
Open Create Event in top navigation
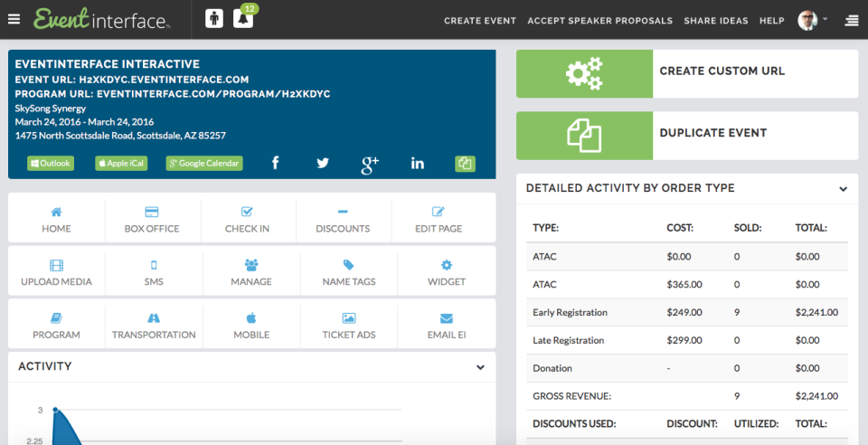480,21
